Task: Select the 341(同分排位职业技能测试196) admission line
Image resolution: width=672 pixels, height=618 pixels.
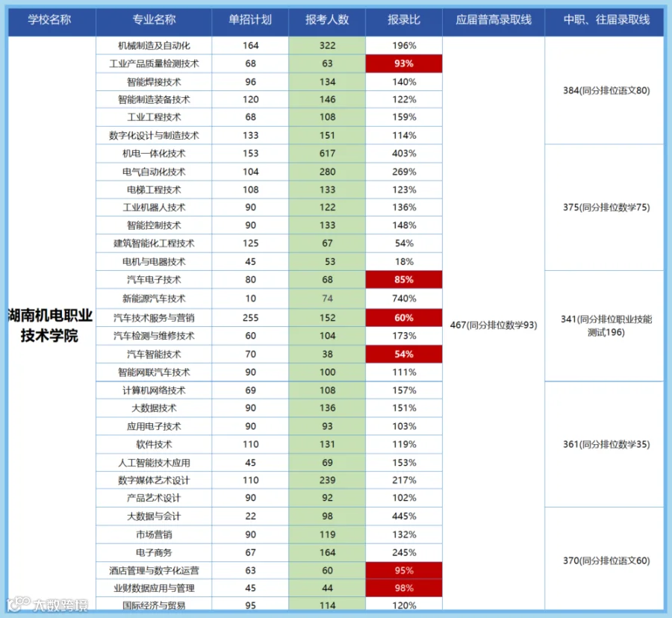Action: (x=606, y=325)
